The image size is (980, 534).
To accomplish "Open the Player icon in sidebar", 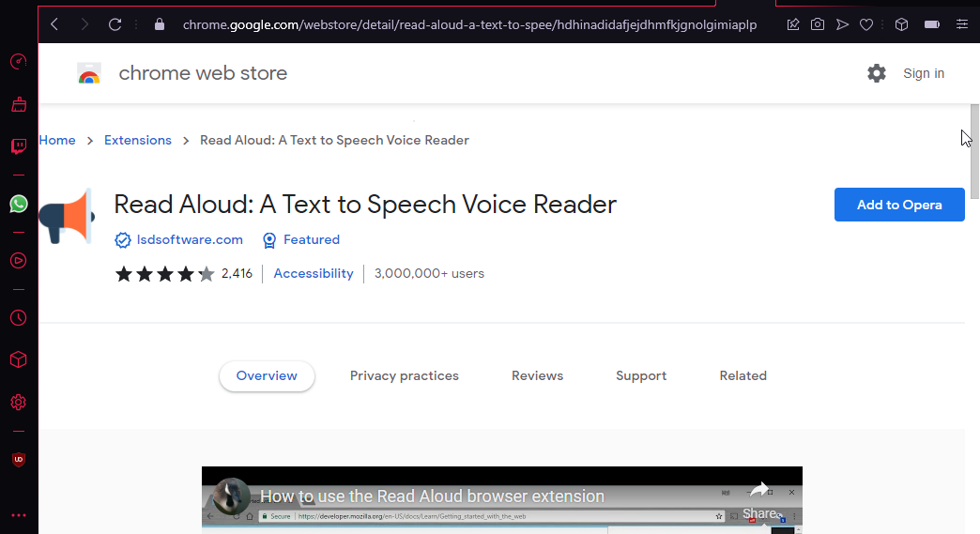I will click(19, 261).
